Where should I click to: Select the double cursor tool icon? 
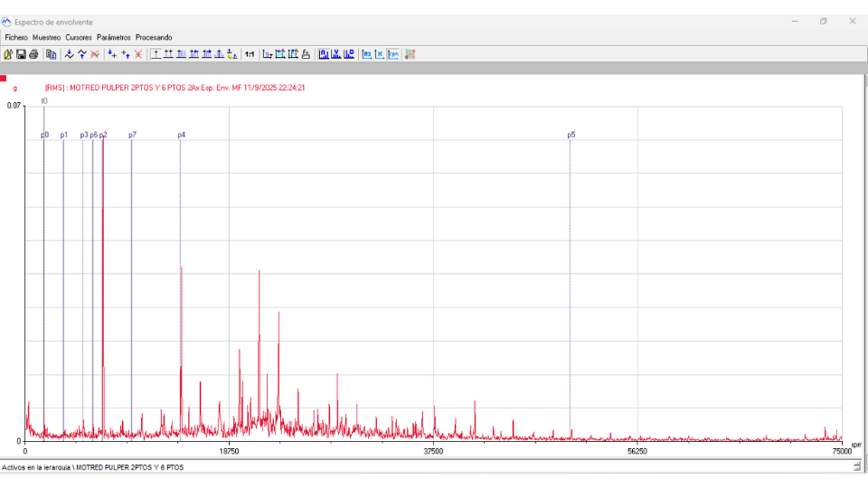click(x=82, y=54)
